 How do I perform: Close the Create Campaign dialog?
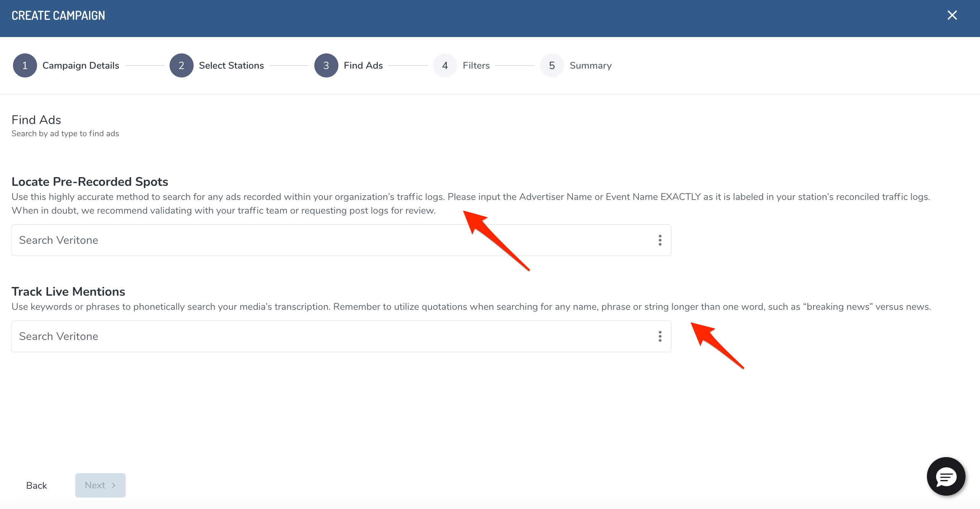click(952, 15)
